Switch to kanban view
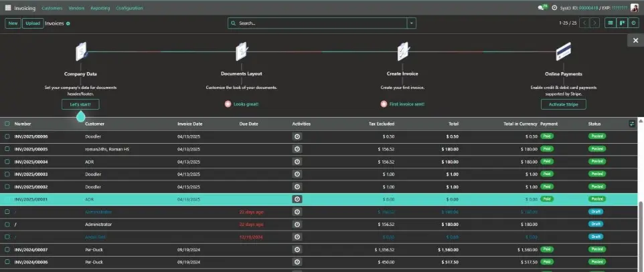 (x=622, y=23)
